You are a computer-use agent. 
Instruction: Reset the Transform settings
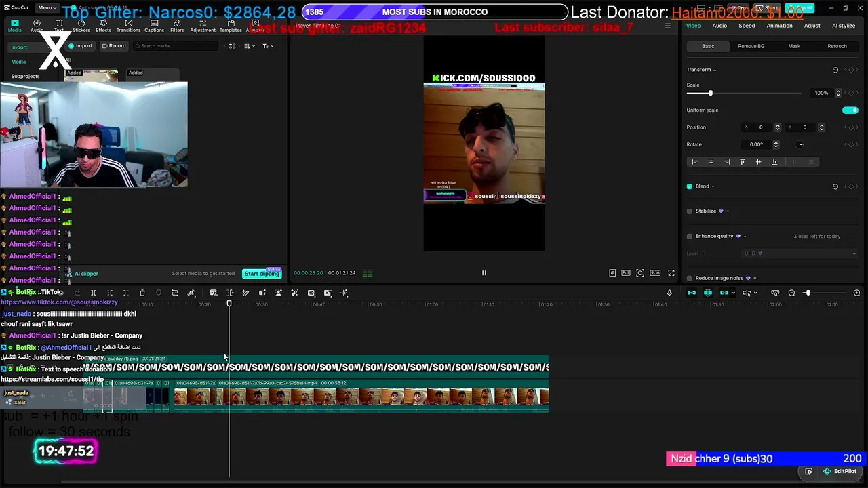point(835,70)
